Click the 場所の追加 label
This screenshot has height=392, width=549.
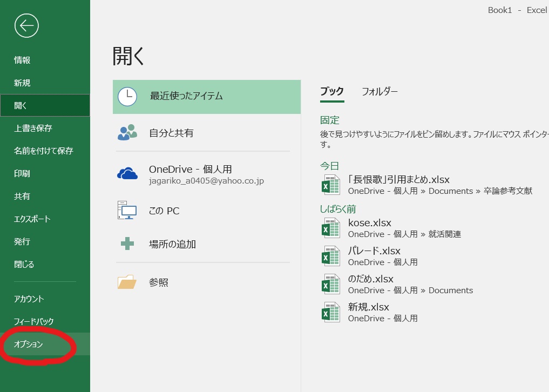(172, 244)
